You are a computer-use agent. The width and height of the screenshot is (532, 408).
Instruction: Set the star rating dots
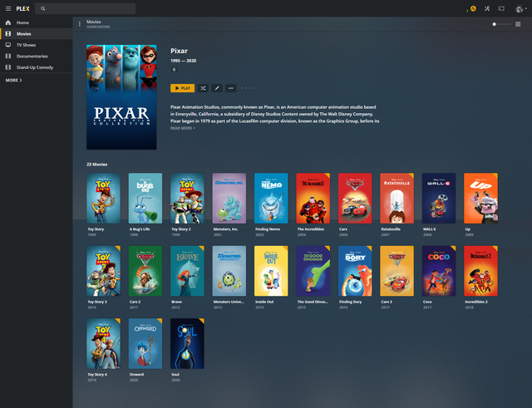[x=249, y=88]
